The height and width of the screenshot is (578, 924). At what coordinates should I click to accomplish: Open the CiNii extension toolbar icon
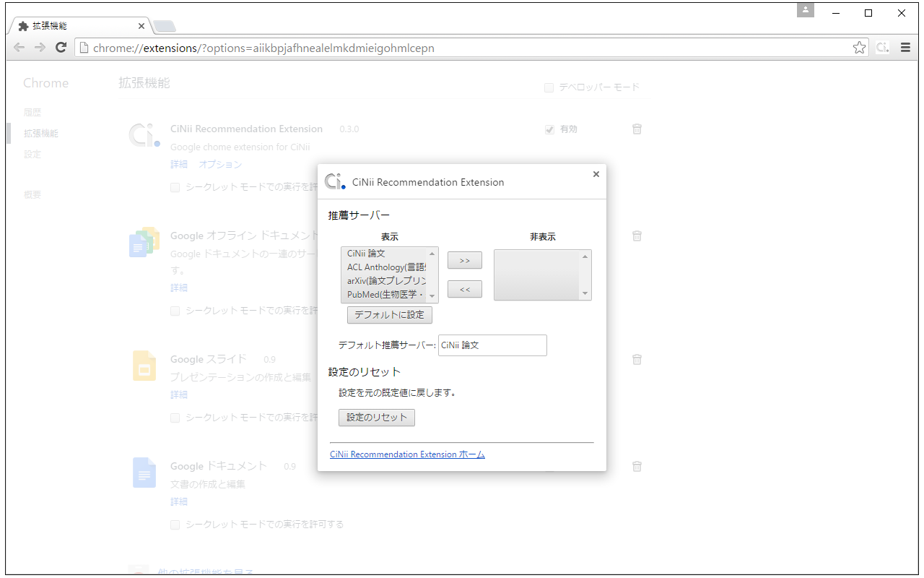pos(882,48)
